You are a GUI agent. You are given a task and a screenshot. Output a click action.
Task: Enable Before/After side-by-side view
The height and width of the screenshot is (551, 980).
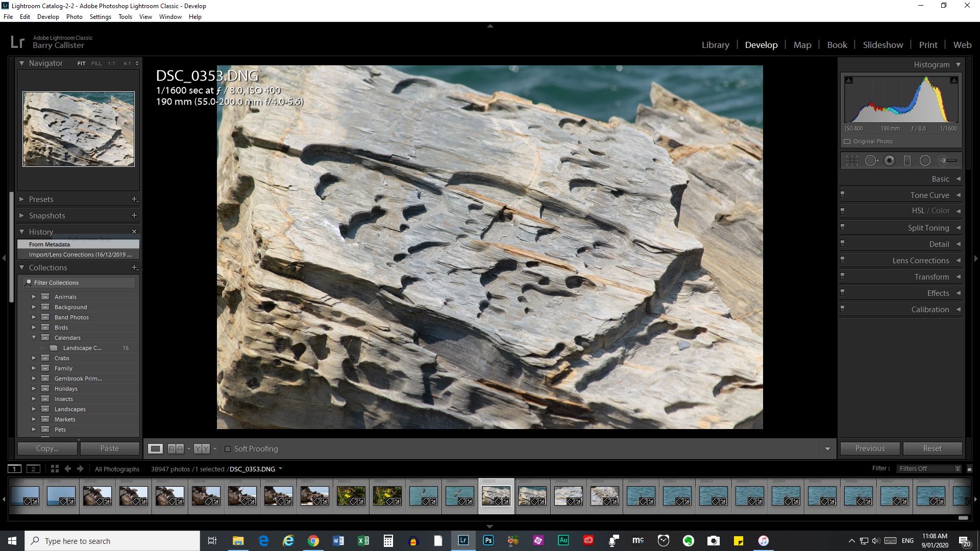point(176,449)
